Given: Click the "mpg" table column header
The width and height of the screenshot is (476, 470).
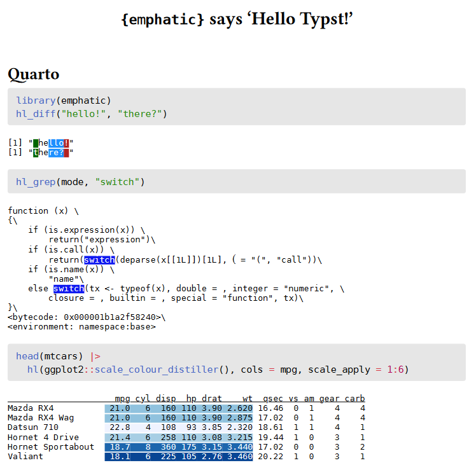Looking at the screenshot, I should [x=122, y=398].
